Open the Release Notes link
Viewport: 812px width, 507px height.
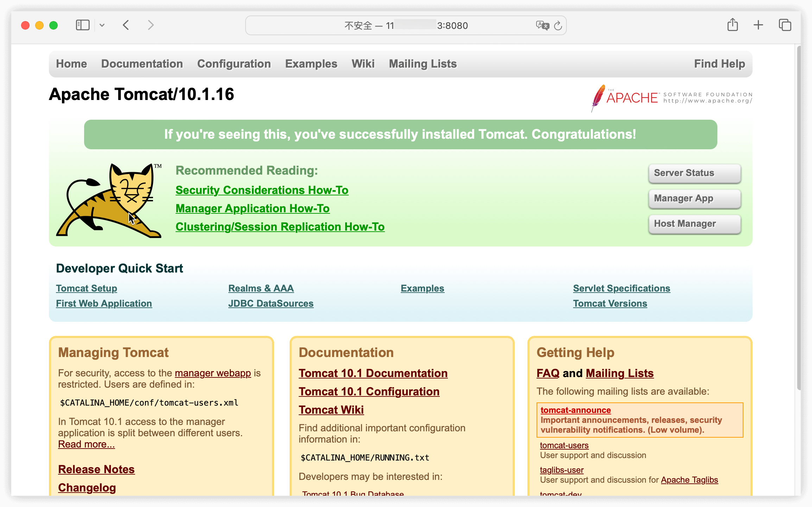click(x=96, y=469)
